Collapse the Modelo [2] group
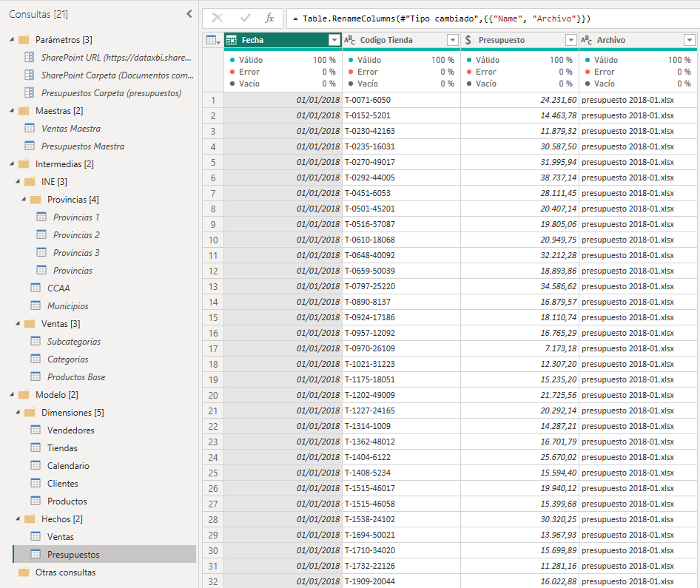 click(12, 394)
